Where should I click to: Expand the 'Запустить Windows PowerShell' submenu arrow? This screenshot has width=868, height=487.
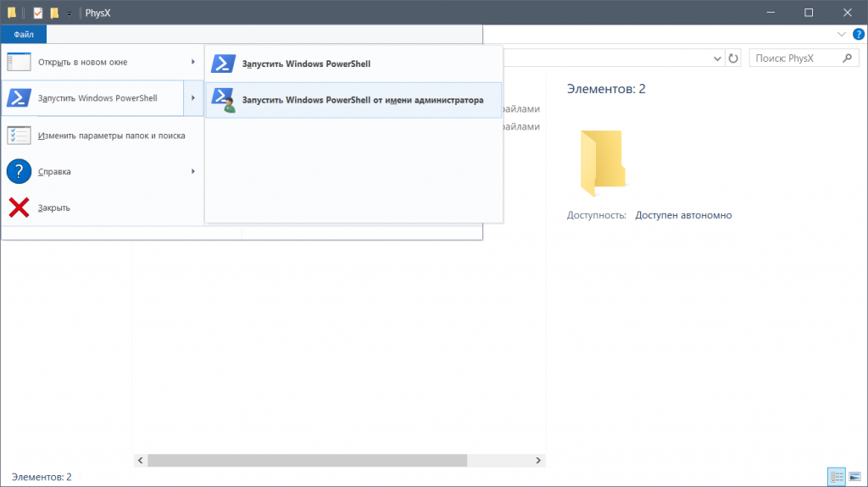193,98
